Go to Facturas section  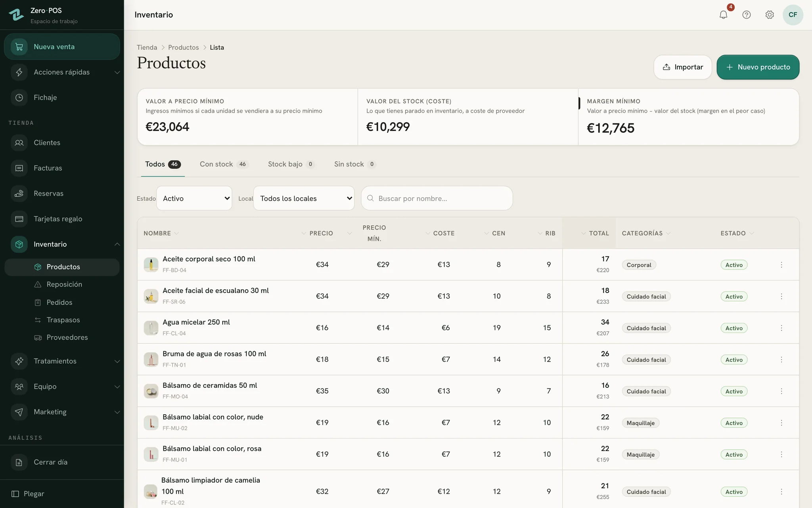click(62, 168)
